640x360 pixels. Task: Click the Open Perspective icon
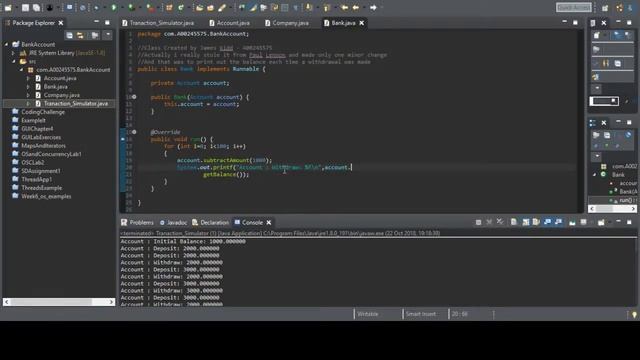coord(605,8)
